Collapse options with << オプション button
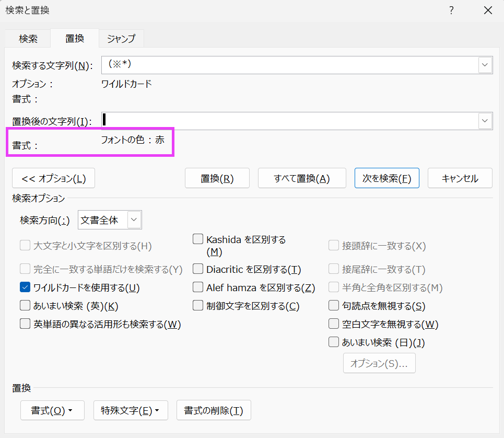 point(53,178)
